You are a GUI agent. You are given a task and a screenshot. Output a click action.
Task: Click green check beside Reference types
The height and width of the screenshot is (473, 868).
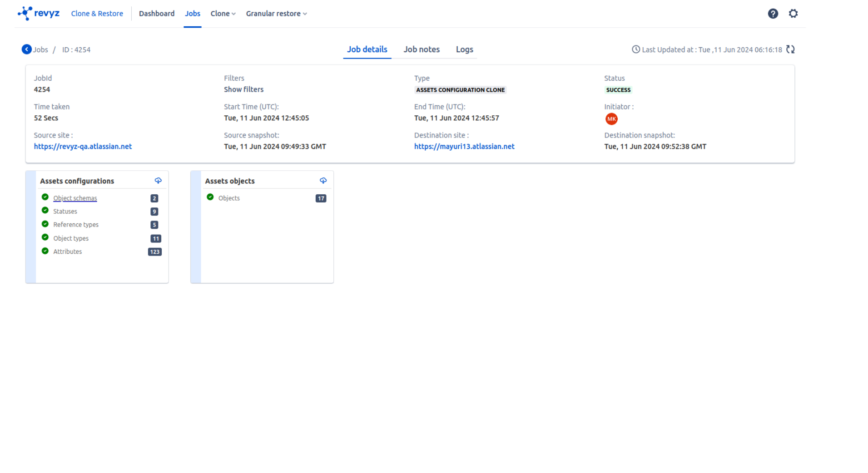(45, 224)
